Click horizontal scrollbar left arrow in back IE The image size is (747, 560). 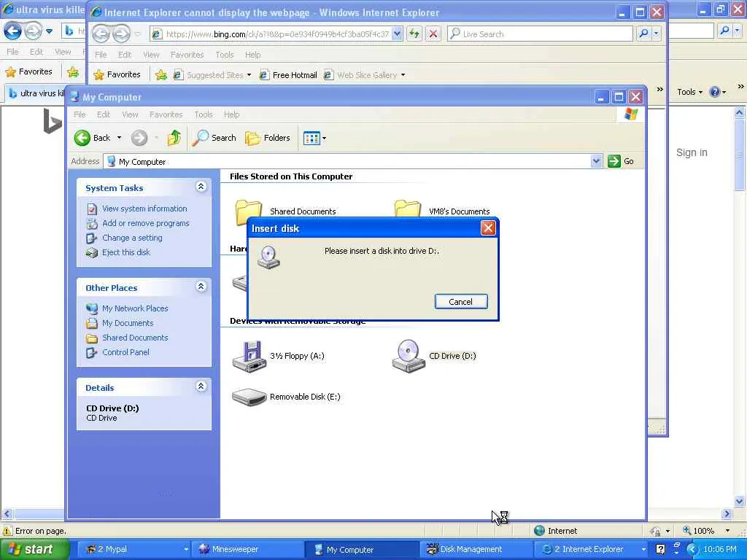coord(7,514)
